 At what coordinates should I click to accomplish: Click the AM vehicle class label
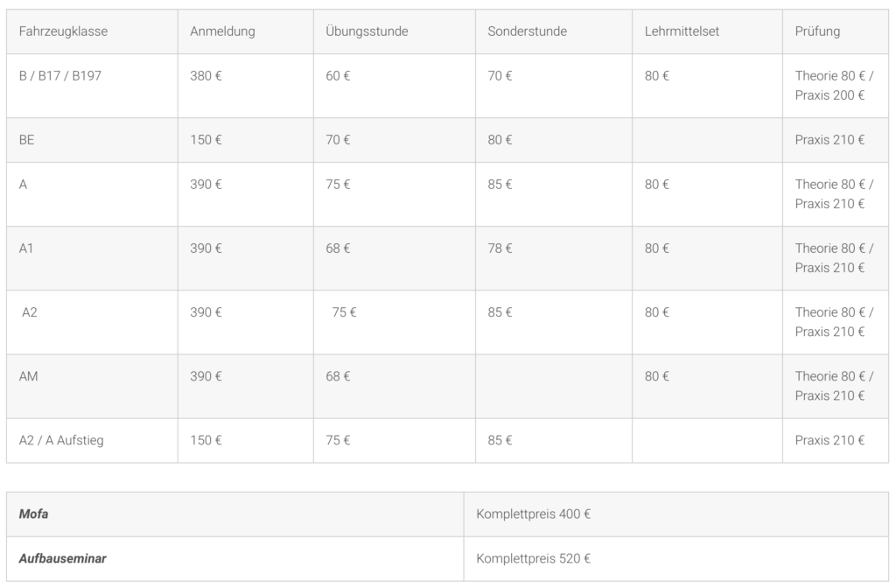coord(28,376)
